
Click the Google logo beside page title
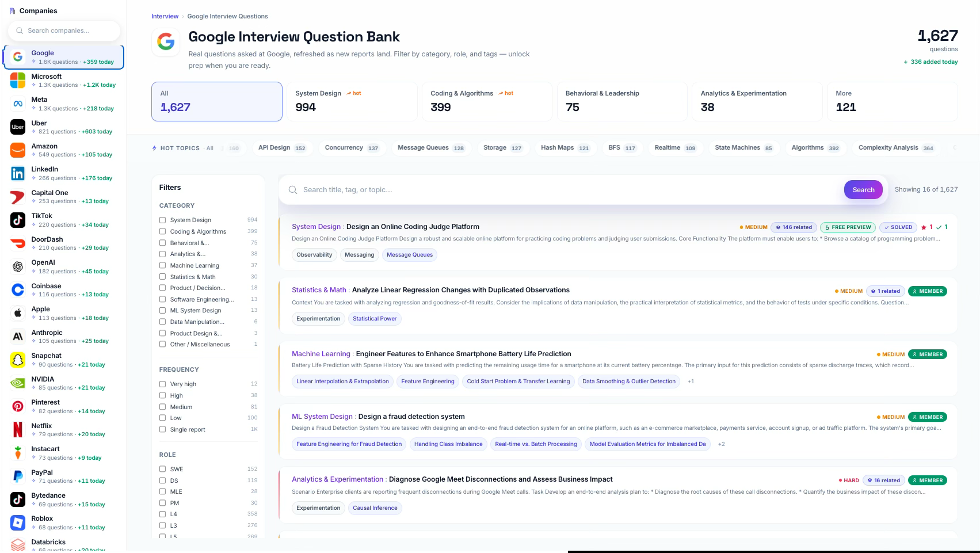click(x=166, y=42)
